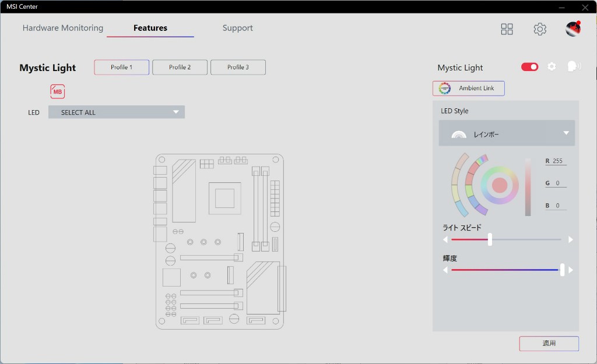
Task: Open Ambient Link
Action: (x=469, y=89)
